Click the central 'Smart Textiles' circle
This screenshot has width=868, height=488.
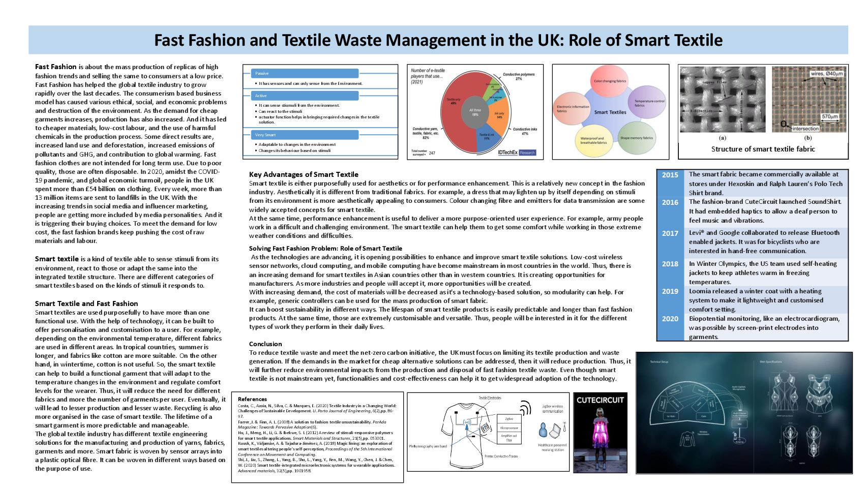coord(610,112)
